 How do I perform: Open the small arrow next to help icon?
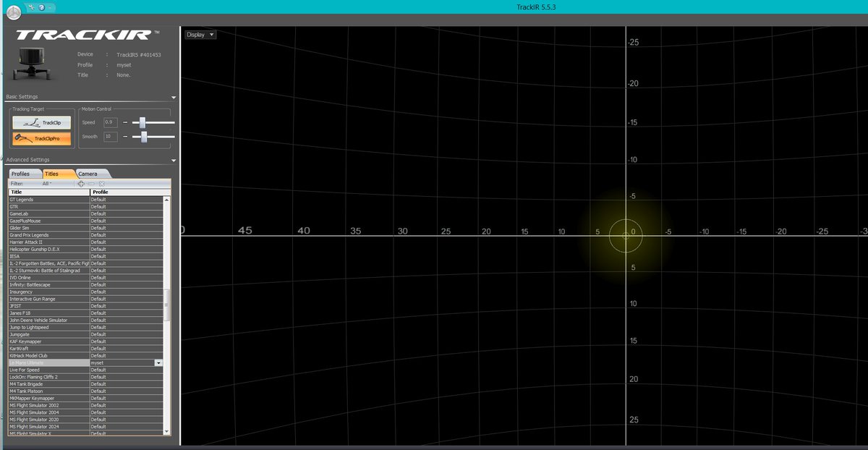(49, 7)
